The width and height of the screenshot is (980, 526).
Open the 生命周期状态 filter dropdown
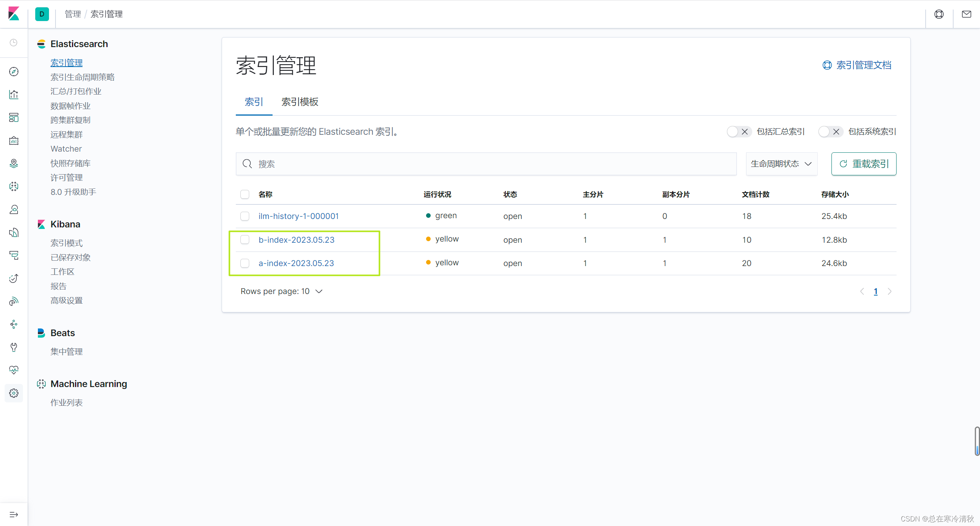pos(781,164)
